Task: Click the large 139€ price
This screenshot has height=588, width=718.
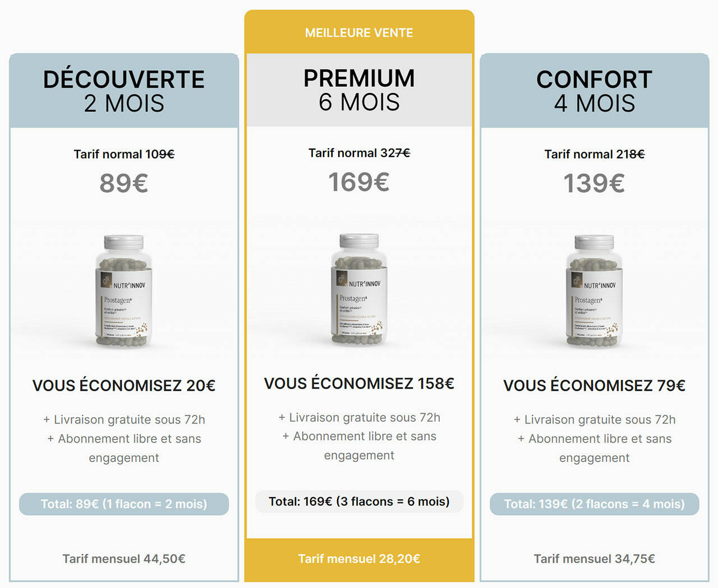Action: tap(594, 183)
